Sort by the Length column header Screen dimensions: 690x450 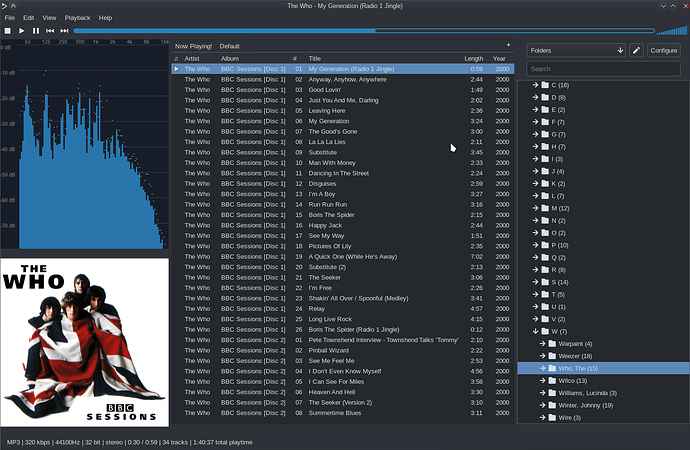point(473,59)
